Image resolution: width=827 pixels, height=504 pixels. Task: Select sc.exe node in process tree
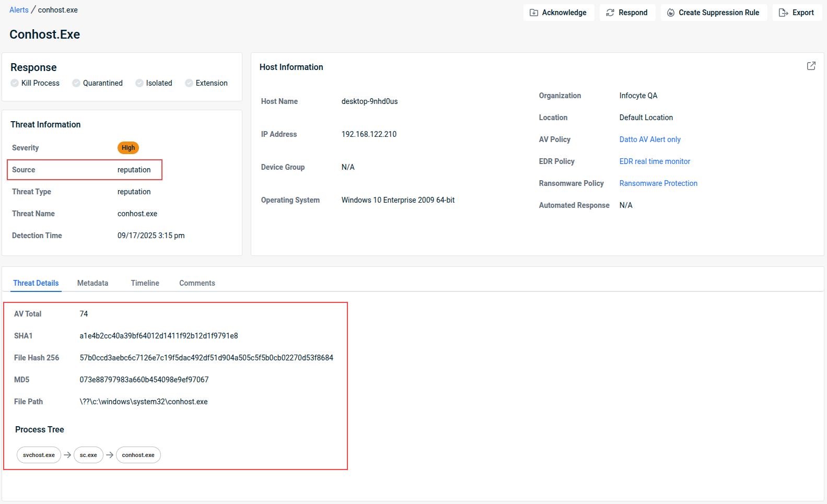(88, 455)
